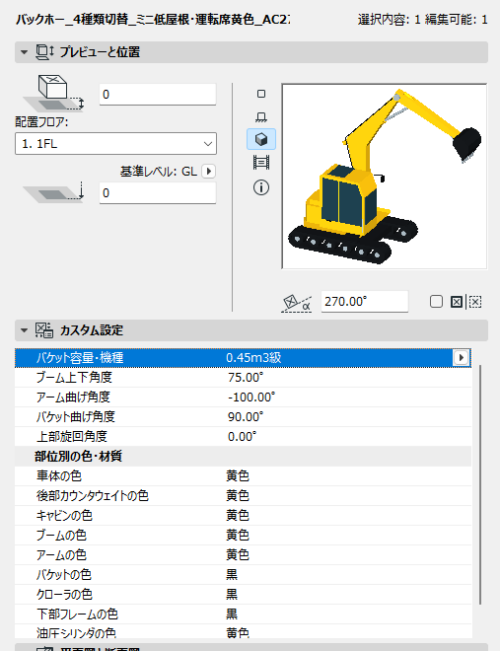Click the 270.00° rotation angle field
Image resolution: width=500 pixels, height=651 pixels.
coord(364,301)
